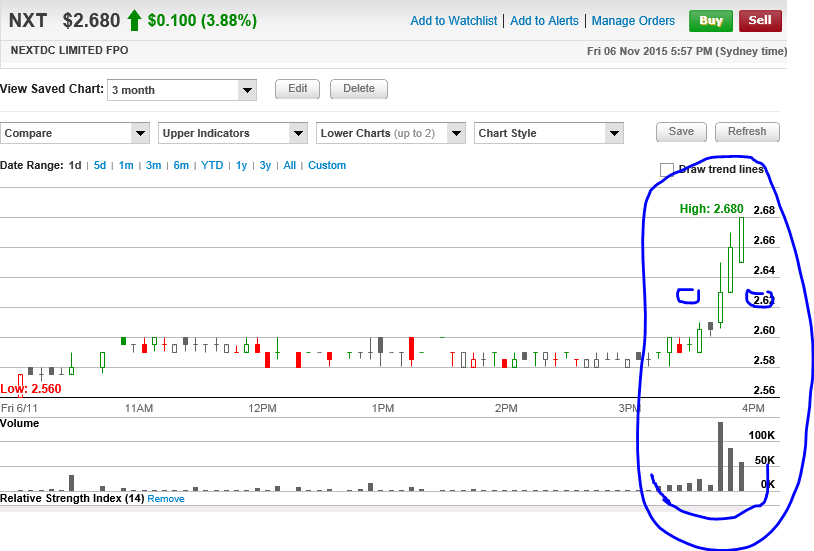Click the High: 2.680 label
Screen dimensions: 814x551
point(711,209)
